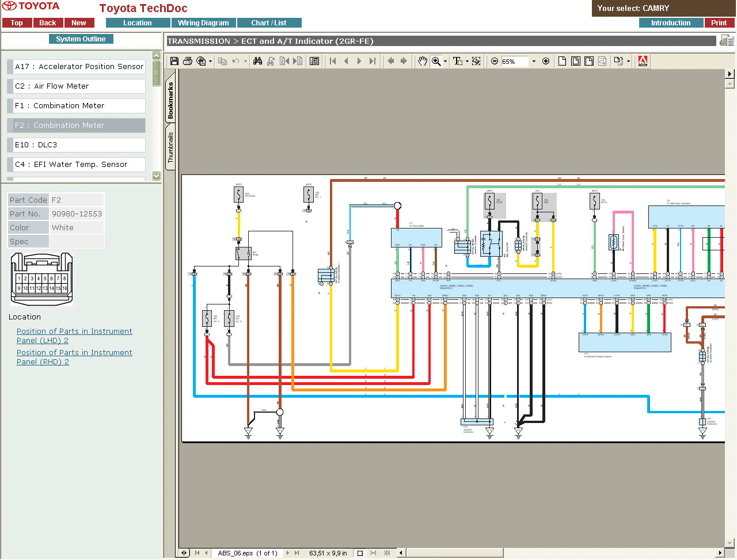Select the Graphics Select tool
Viewport: 737px width, 560px height.
coord(476,61)
